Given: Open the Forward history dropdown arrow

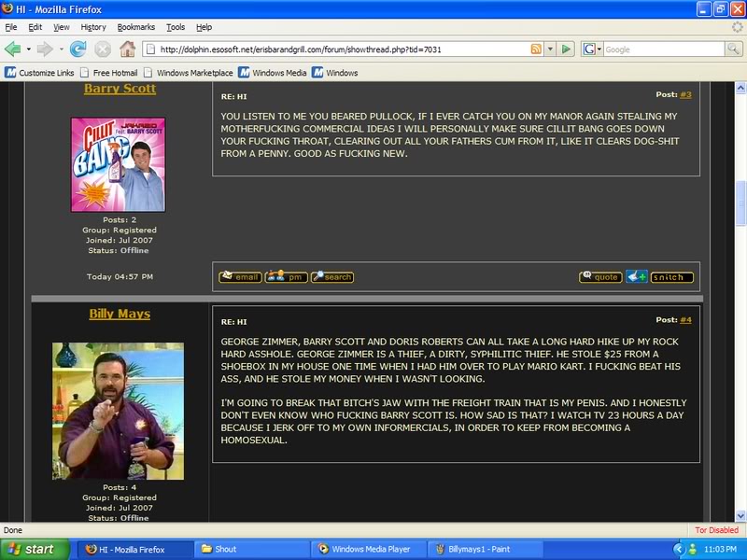Looking at the screenshot, I should coord(61,49).
